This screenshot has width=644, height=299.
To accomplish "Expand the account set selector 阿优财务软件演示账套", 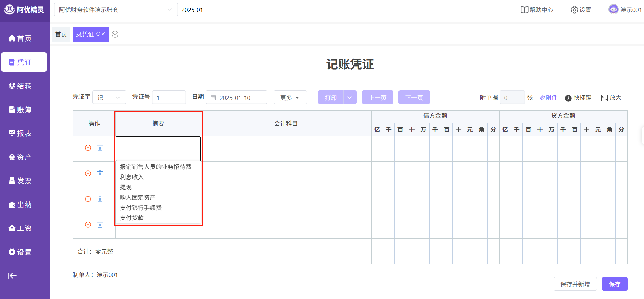I will pyautogui.click(x=116, y=10).
